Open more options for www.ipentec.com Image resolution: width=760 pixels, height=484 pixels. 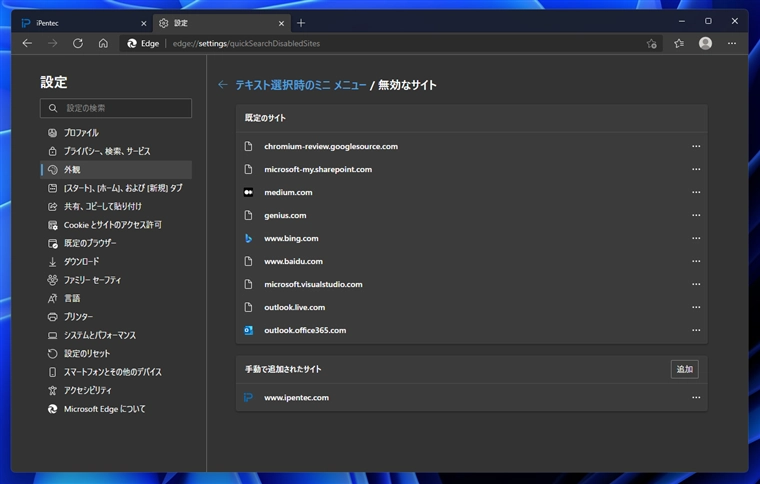coord(696,397)
